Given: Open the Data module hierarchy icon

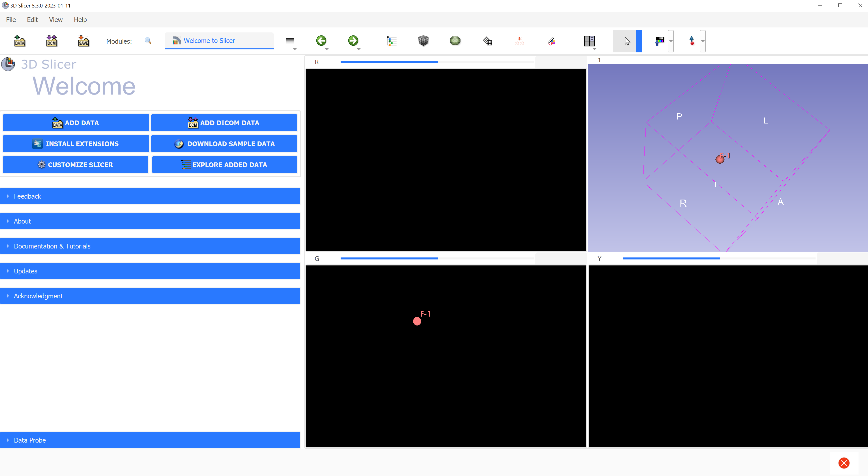Looking at the screenshot, I should pos(392,41).
